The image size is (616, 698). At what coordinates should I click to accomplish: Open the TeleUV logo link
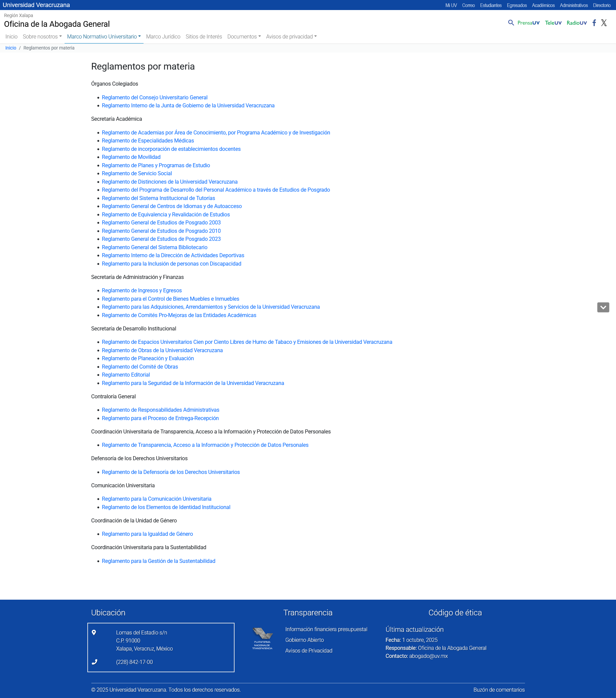(x=553, y=23)
